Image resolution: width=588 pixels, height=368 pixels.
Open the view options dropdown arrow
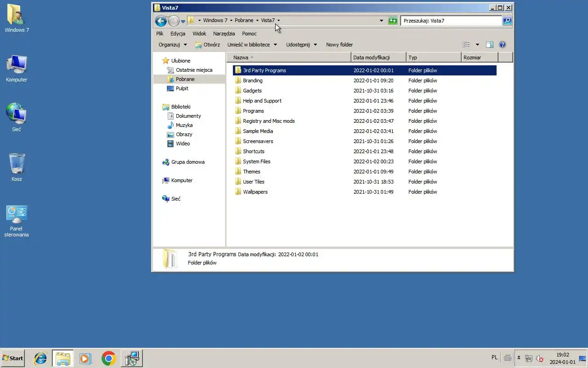point(477,45)
